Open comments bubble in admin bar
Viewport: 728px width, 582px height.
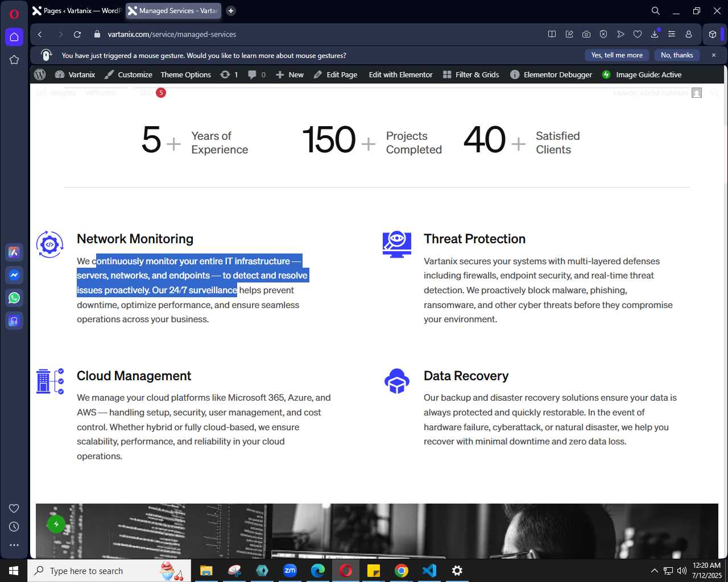257,74
